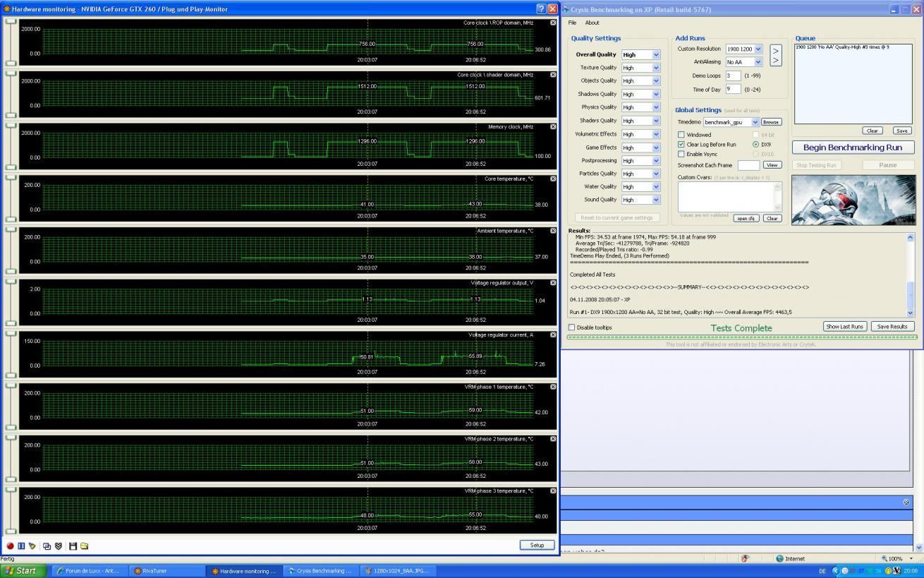
Task: Open the Shadows Quality dropdown
Action: pyautogui.click(x=656, y=94)
